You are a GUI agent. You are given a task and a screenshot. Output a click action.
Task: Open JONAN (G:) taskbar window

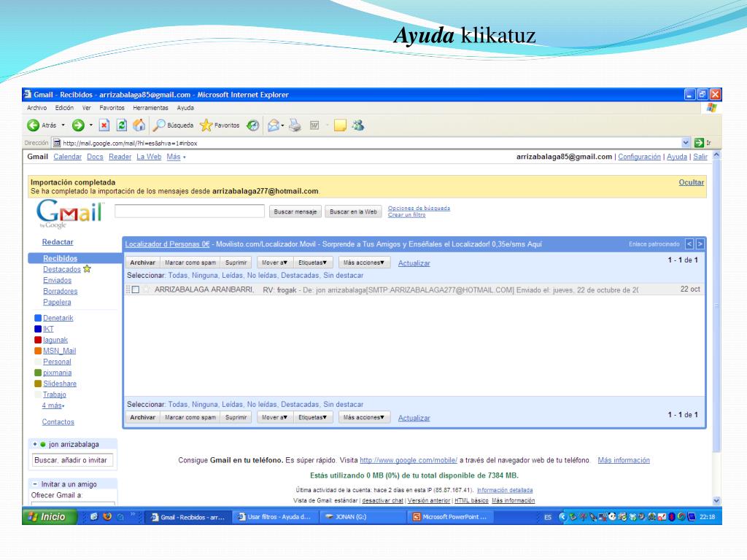tap(362, 517)
